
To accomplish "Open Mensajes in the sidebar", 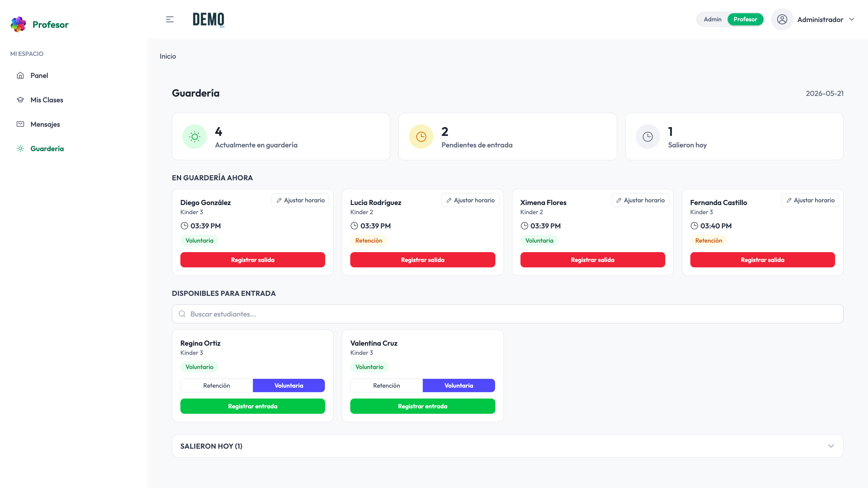I will click(x=45, y=124).
